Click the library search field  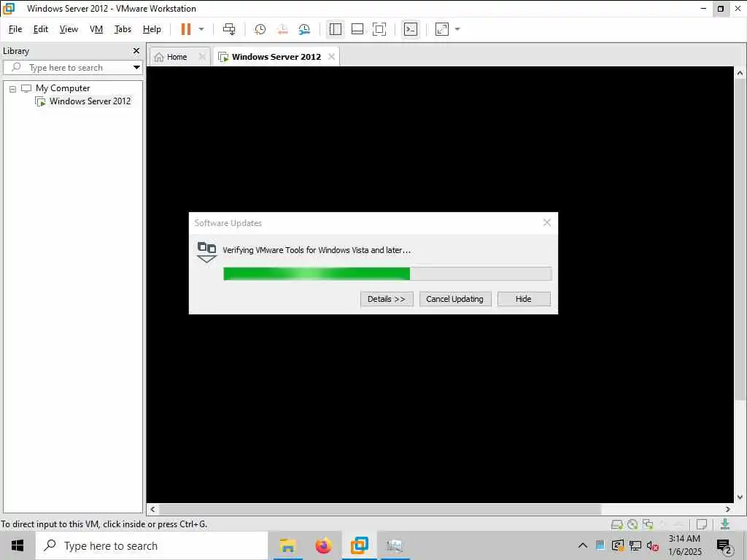pyautogui.click(x=66, y=67)
